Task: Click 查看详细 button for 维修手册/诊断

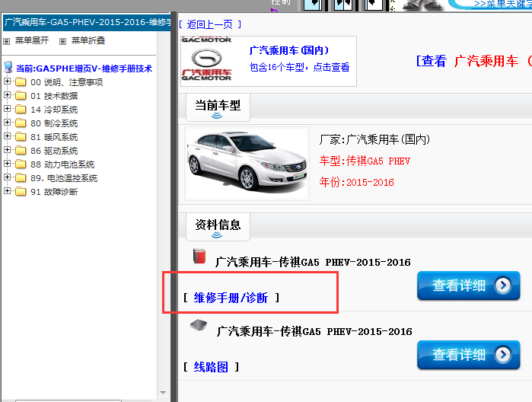Action: pos(469,286)
